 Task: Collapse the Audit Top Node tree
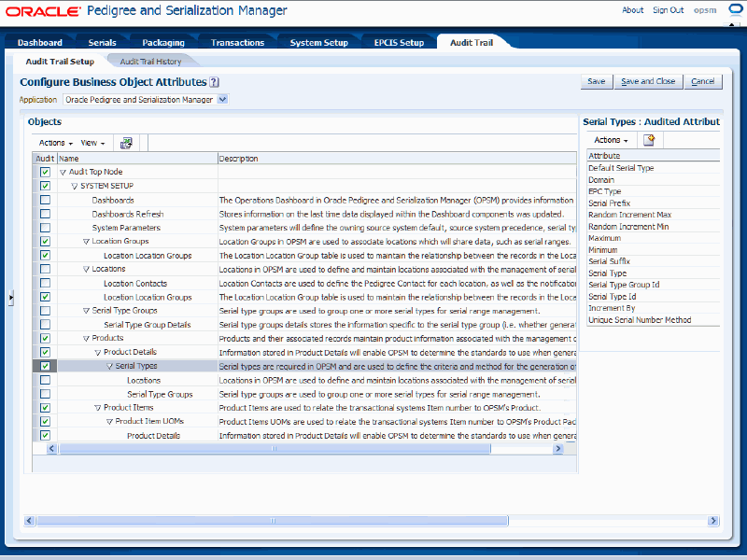point(63,173)
